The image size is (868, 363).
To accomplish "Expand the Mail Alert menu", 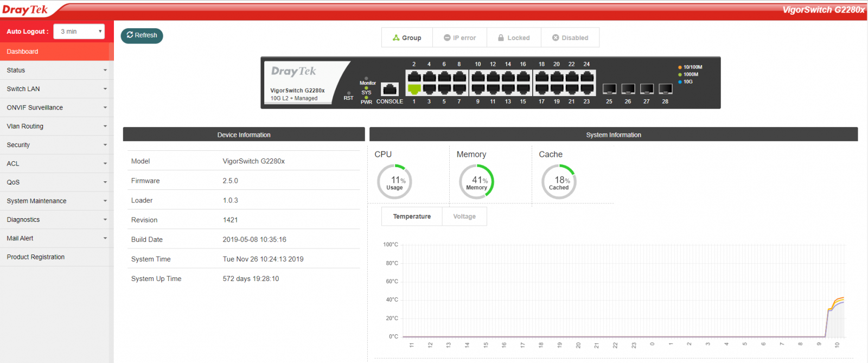I will pyautogui.click(x=57, y=238).
